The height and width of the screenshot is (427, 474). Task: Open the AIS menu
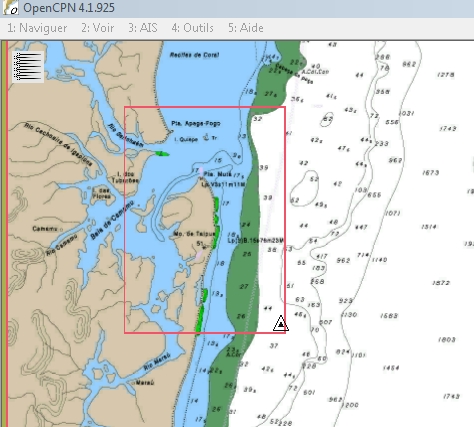point(143,28)
